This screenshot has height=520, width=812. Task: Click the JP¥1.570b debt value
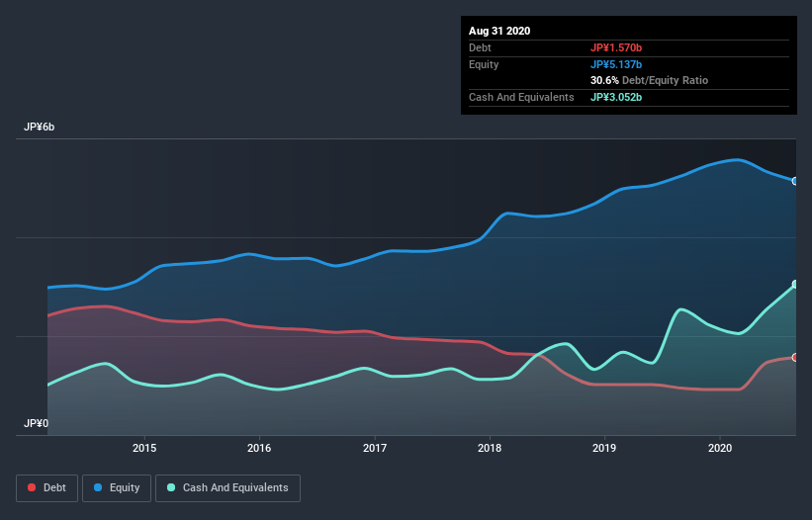[616, 47]
